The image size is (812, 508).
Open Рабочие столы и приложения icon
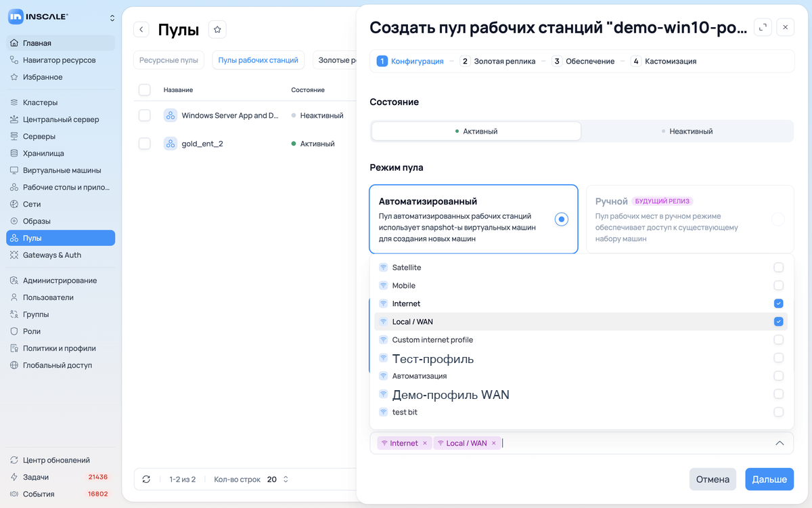14,187
